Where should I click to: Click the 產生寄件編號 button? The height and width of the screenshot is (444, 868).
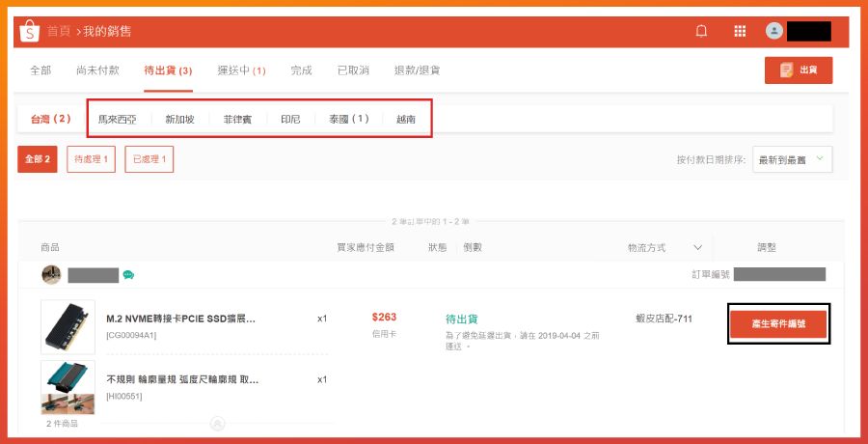[778, 324]
